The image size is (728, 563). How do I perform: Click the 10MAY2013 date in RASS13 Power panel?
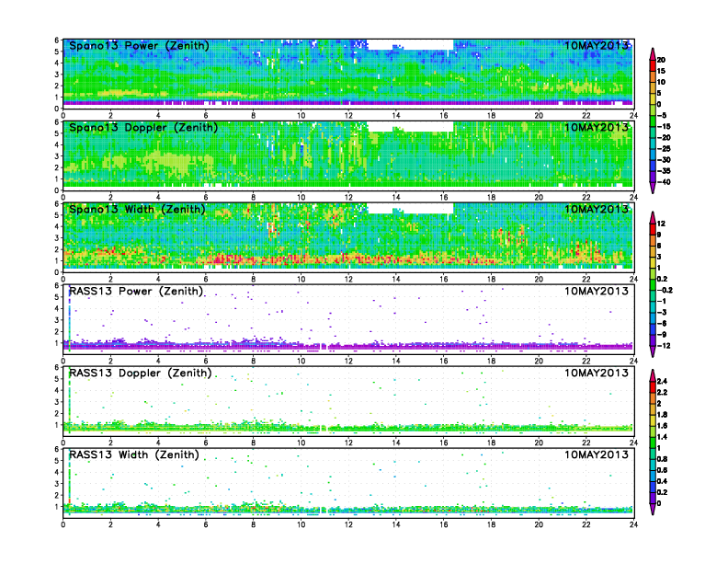point(597,292)
